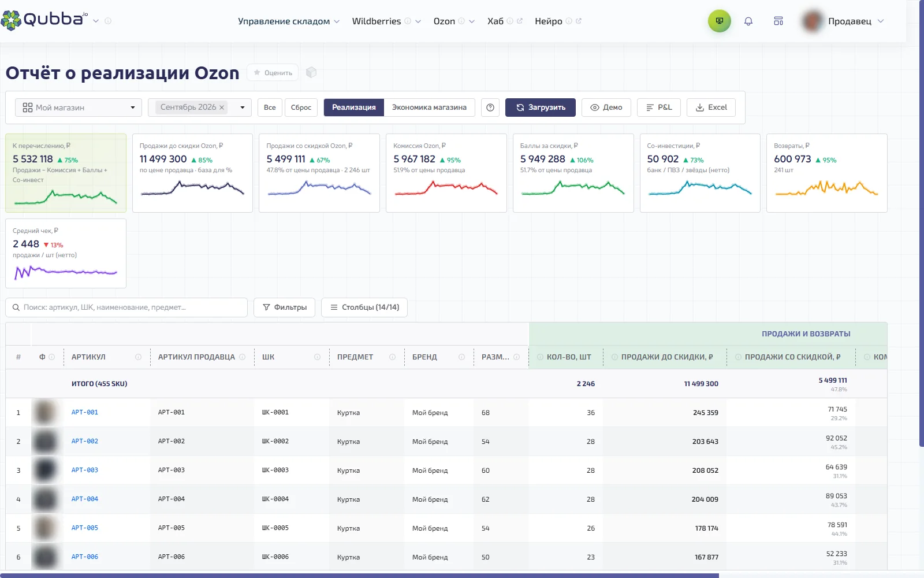
Task: Click info icon in the ШК column header
Action: point(317,357)
